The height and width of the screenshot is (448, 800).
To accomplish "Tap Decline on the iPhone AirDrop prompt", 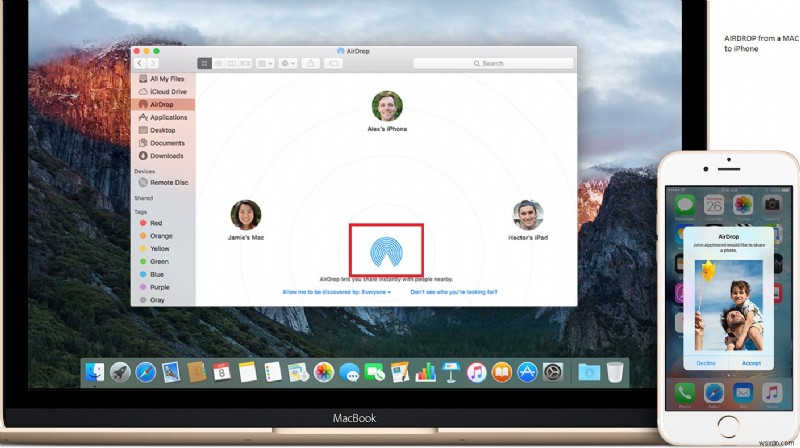I will [706, 363].
